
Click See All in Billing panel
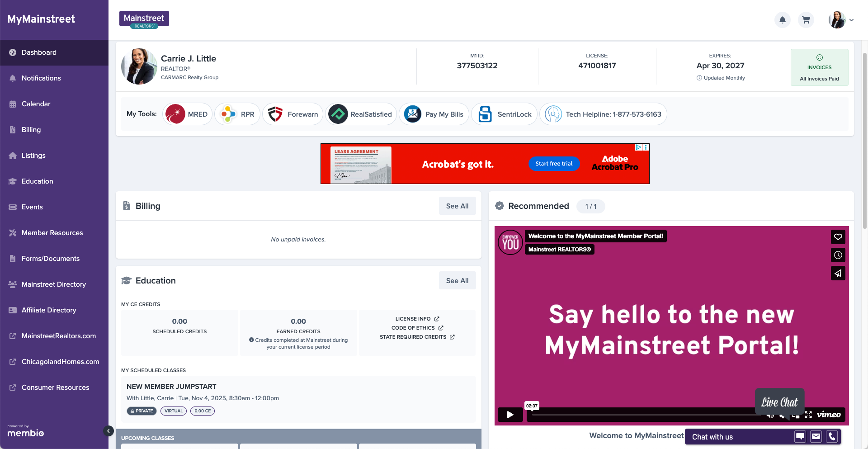point(457,206)
